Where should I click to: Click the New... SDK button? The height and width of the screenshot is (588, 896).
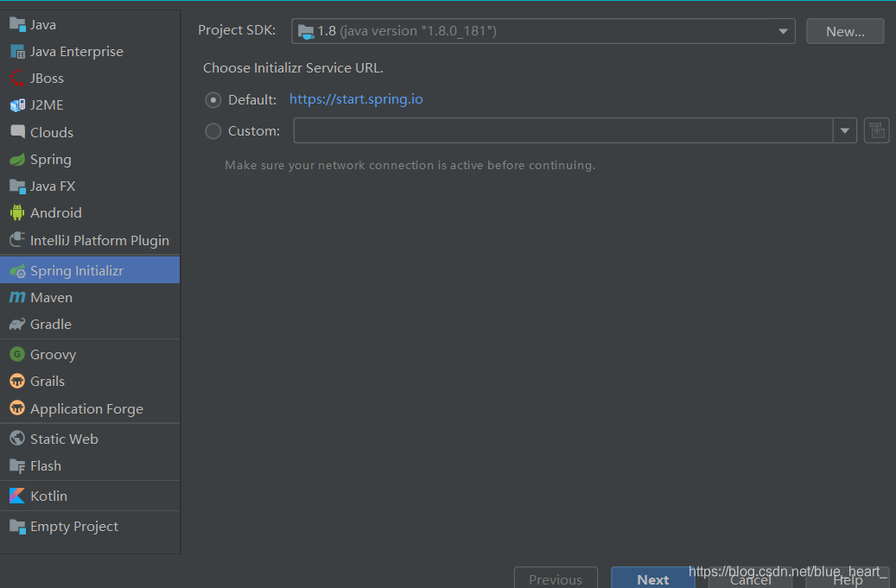point(845,31)
